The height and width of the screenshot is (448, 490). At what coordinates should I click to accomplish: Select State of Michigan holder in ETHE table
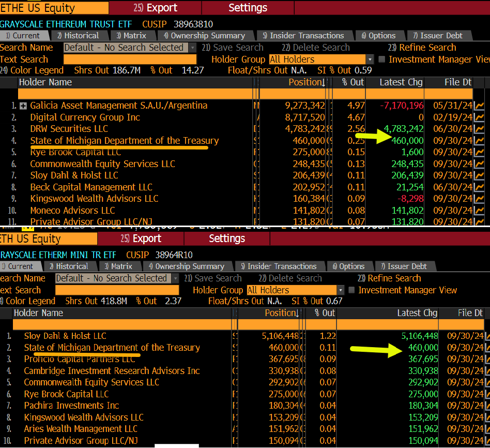(125, 141)
